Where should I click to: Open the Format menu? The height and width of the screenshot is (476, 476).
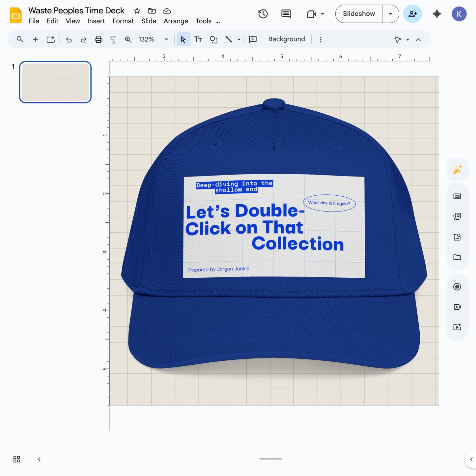[x=123, y=21]
